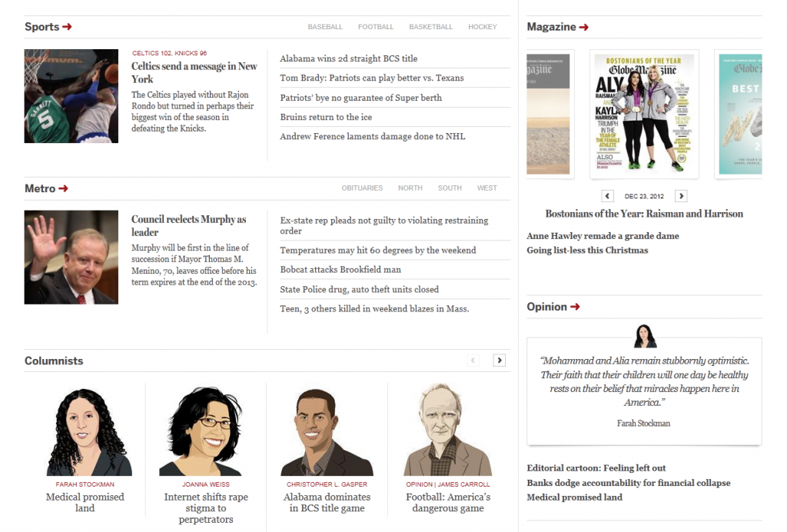Select Joanna Weiss columnist portrait
Viewport: 787px width, 532px height.
[x=205, y=431]
